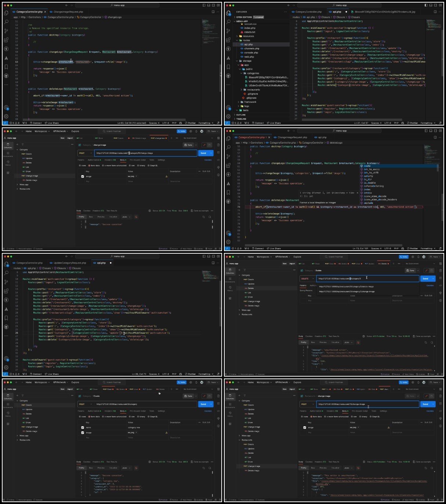This screenshot has height=504, width=446.
Task: Open Accounts icon in VS Code UpdateCategoryRequest.php window
Action: click(x=6, y=359)
